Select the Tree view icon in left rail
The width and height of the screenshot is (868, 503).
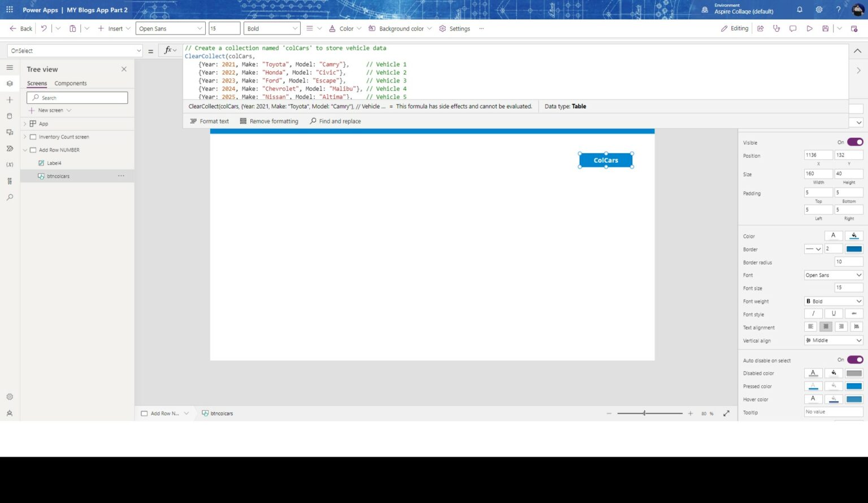click(9, 83)
